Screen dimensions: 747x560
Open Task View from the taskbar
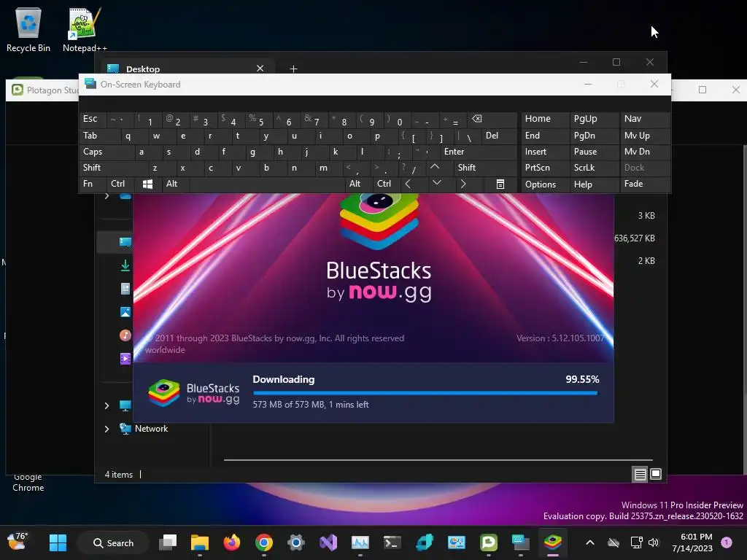[168, 542]
